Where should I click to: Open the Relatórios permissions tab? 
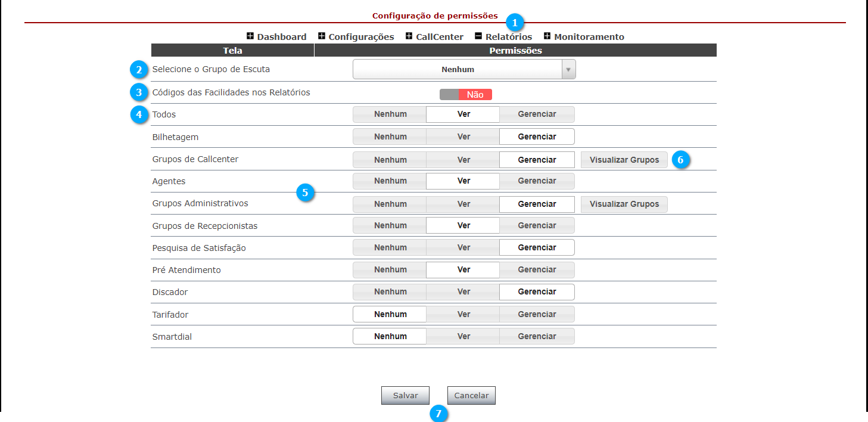click(509, 37)
